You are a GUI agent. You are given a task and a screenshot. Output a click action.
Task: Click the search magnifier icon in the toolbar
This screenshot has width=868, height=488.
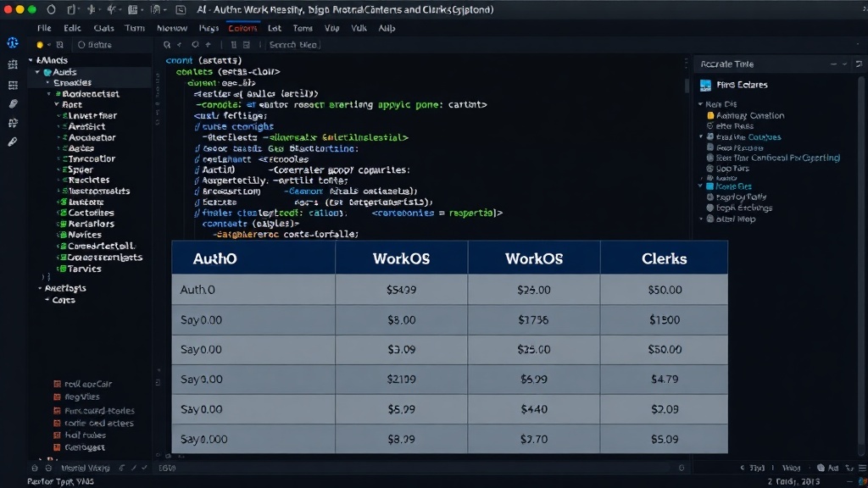tap(167, 45)
